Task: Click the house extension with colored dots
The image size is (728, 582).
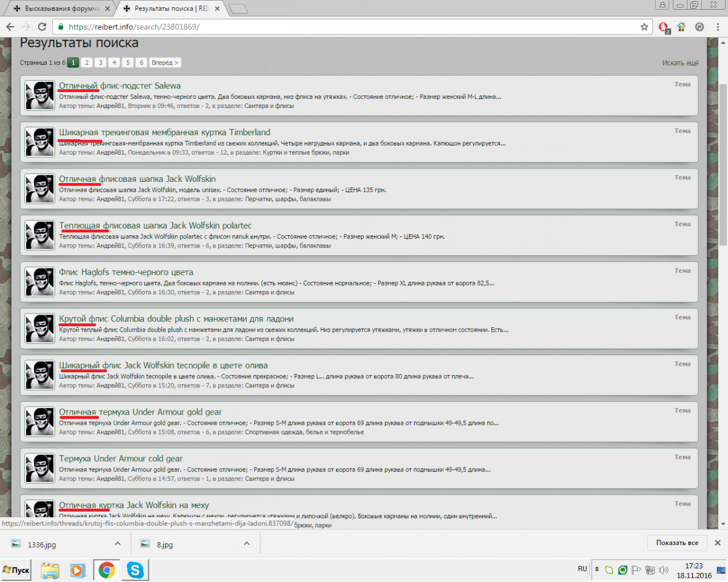Action: (x=681, y=27)
